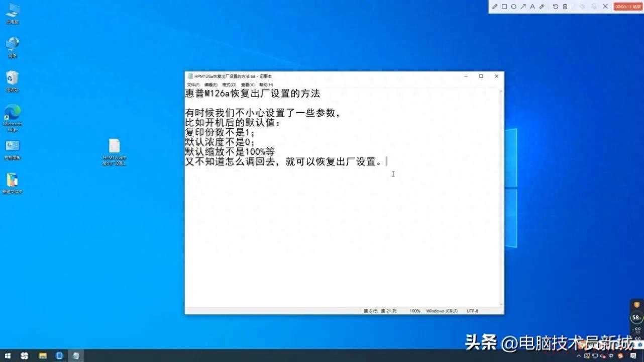Viewport: 644px width, 362px height.
Task: Select the Microsoft Edge desktop shortcut
Action: 12,118
